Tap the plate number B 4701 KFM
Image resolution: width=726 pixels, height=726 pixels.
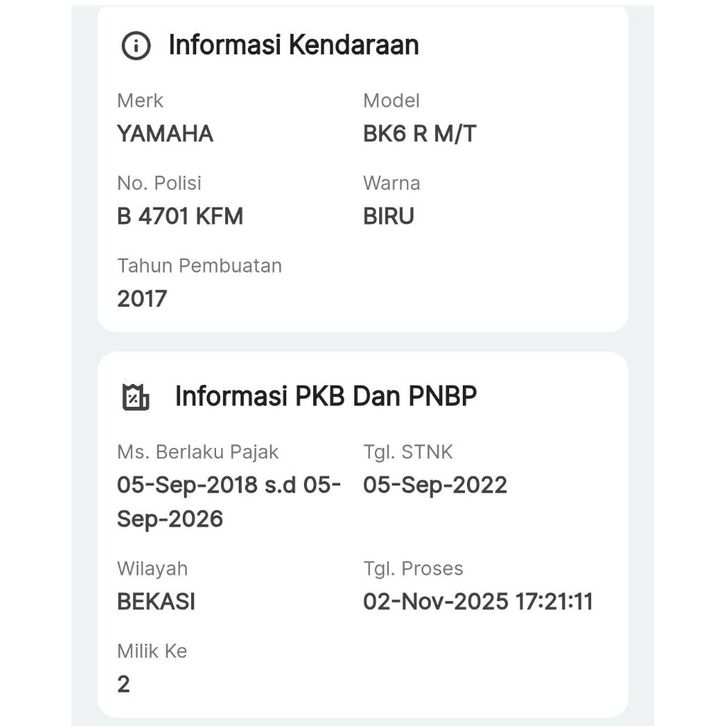(180, 216)
